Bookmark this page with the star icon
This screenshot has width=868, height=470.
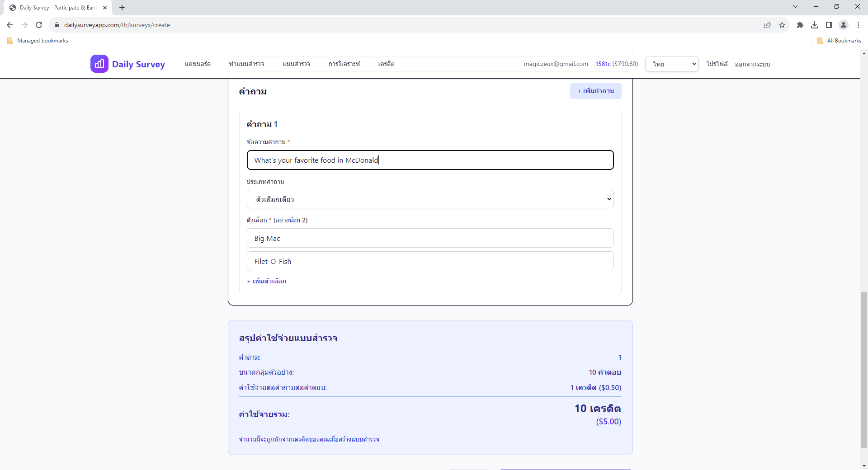[x=782, y=25]
